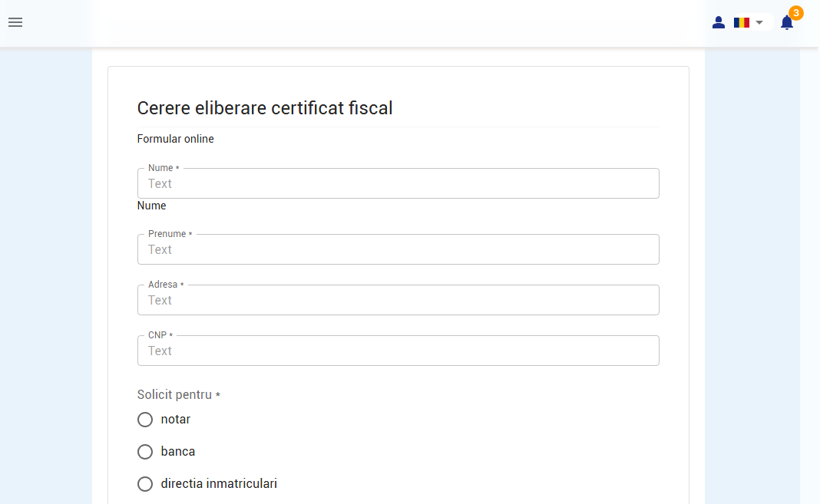Click the 'Formular online' subtitle text
The height and width of the screenshot is (504, 820).
(x=175, y=139)
